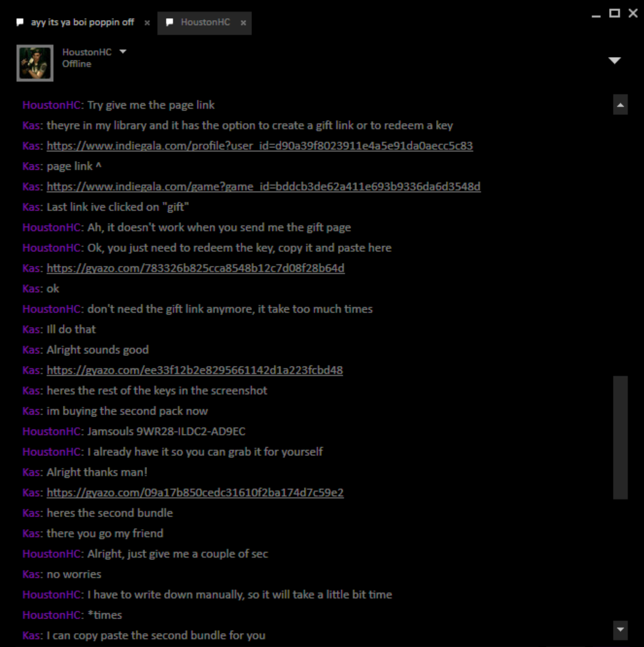Close the HoustonHC chat tab
This screenshot has width=644, height=647.
click(x=243, y=23)
